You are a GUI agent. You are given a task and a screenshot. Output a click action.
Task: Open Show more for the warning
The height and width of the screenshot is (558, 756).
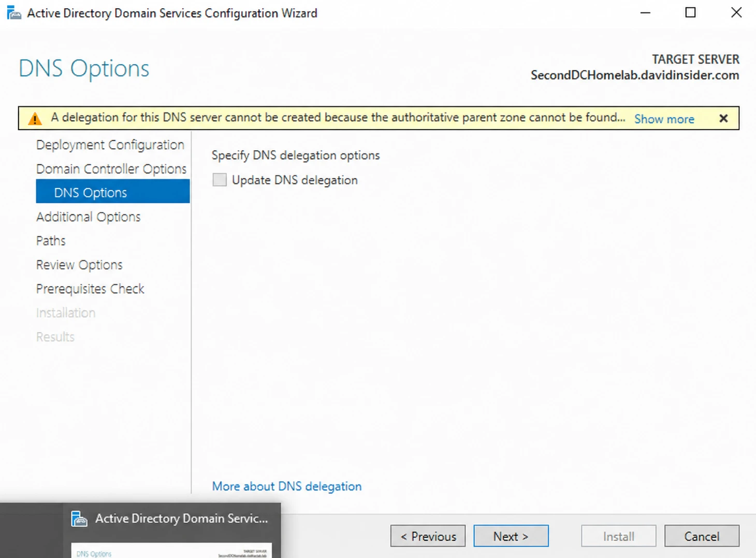[664, 119]
